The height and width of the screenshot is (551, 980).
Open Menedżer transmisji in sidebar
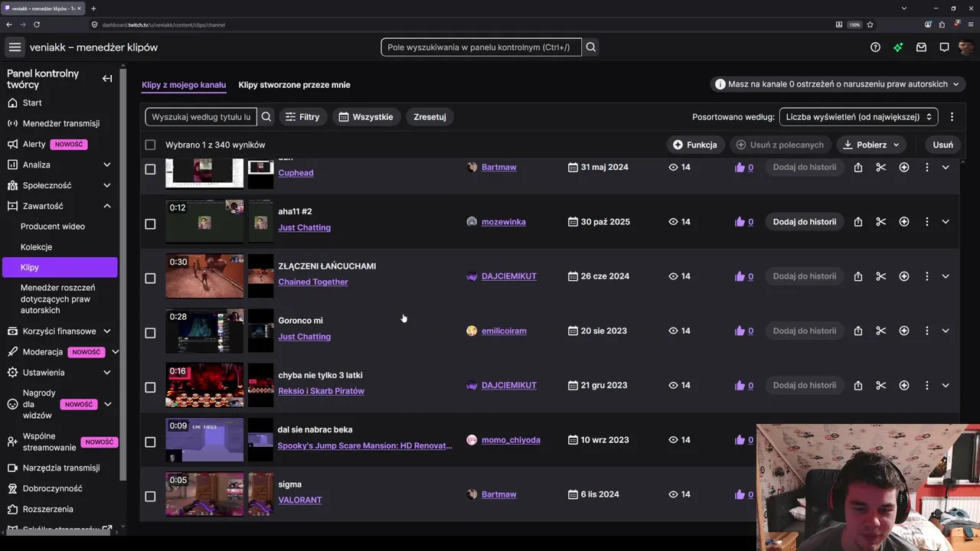point(61,123)
